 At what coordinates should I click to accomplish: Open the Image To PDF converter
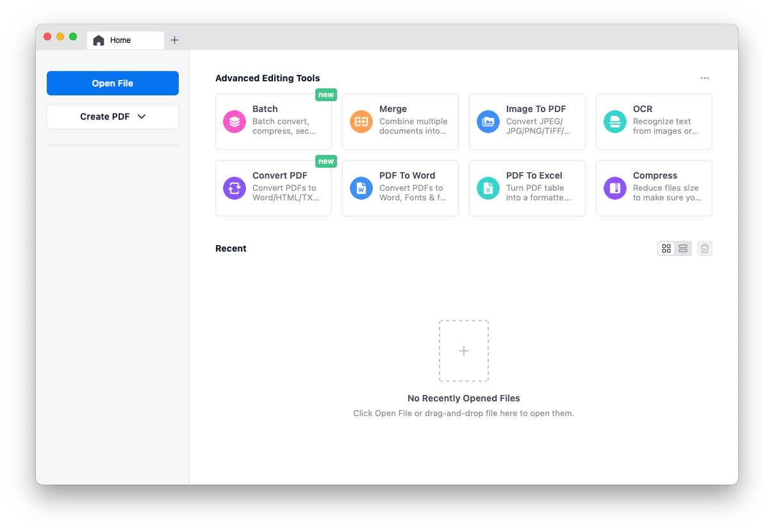click(x=527, y=122)
